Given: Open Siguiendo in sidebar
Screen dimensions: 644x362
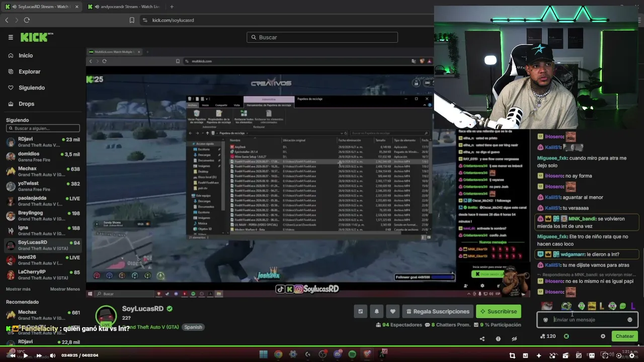Looking at the screenshot, I should click(31, 87).
